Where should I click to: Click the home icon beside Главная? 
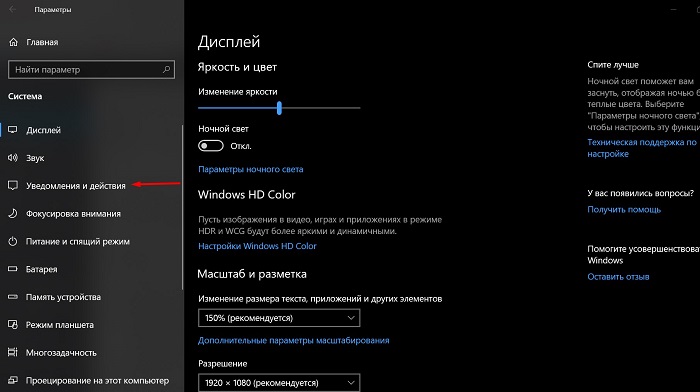pos(13,42)
